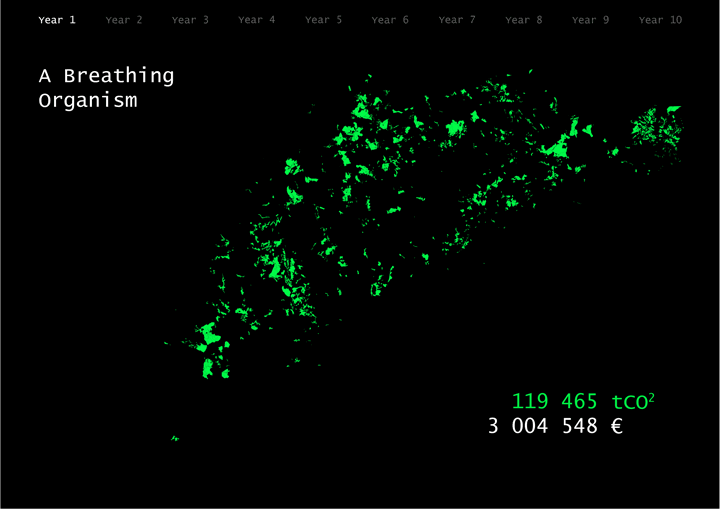This screenshot has width=720, height=509.
Task: Go to the Year 4 tab
Action: click(x=257, y=20)
